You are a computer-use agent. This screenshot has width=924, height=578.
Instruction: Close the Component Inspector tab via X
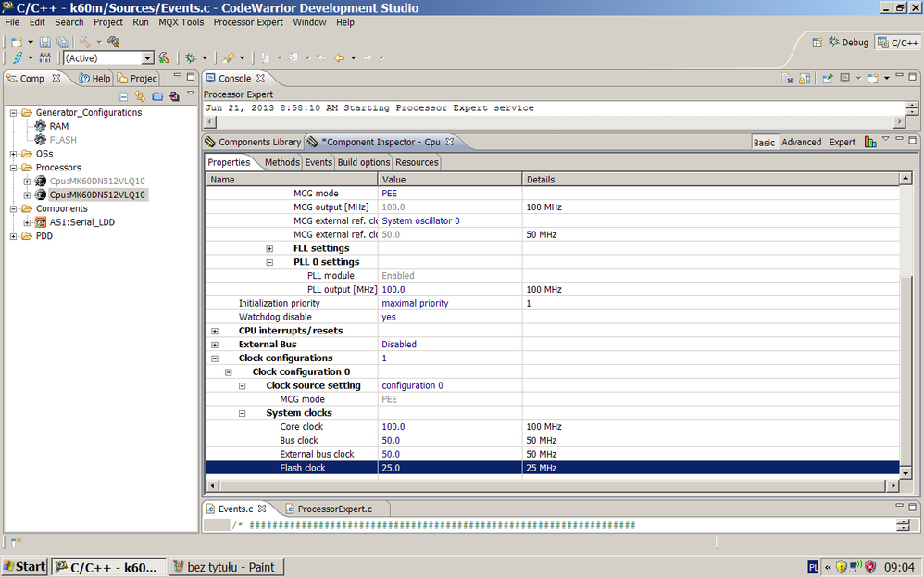click(450, 142)
